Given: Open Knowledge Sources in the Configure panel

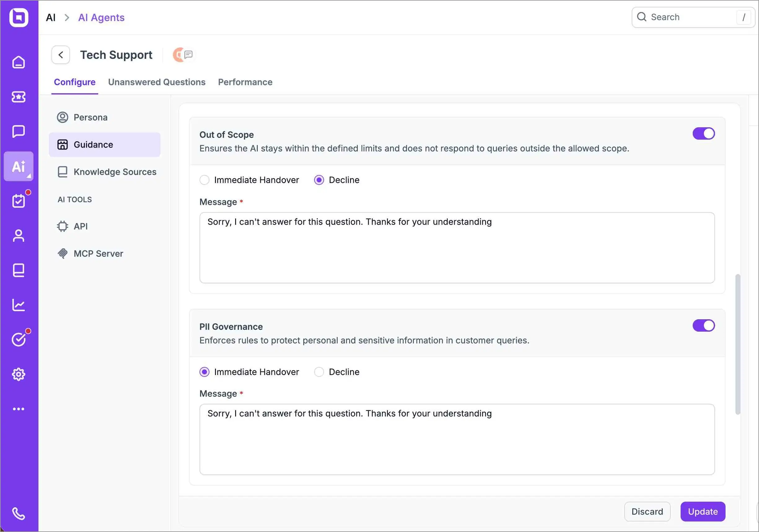Looking at the screenshot, I should [115, 172].
